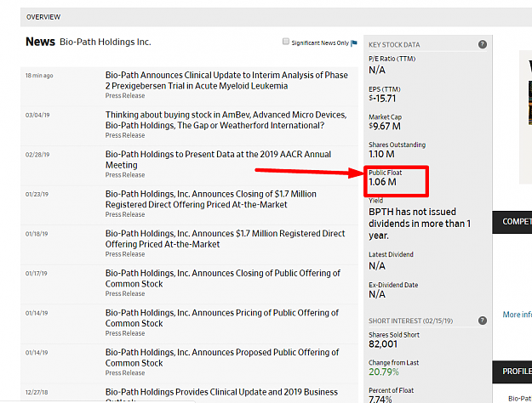The height and width of the screenshot is (403, 532).
Task: Open the 2019 AACR Annual Meeting headline
Action: point(218,160)
